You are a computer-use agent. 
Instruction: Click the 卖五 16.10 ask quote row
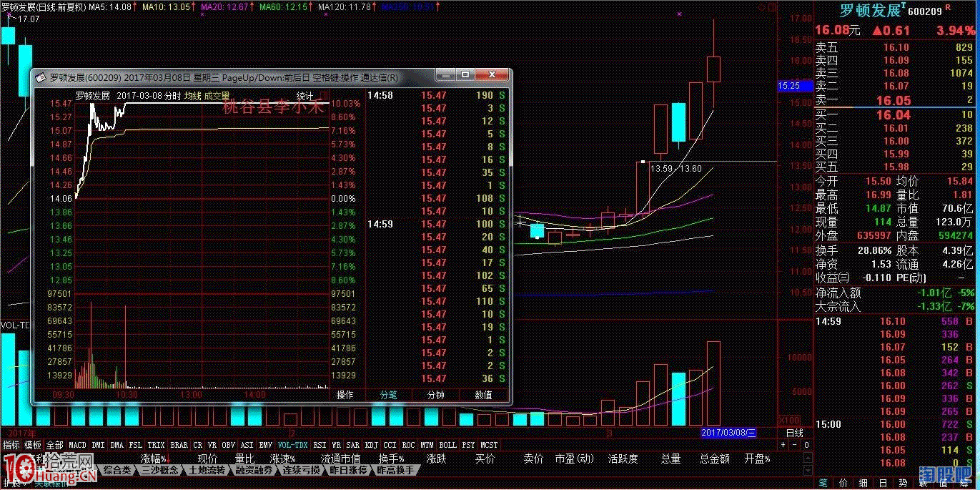[896, 47]
